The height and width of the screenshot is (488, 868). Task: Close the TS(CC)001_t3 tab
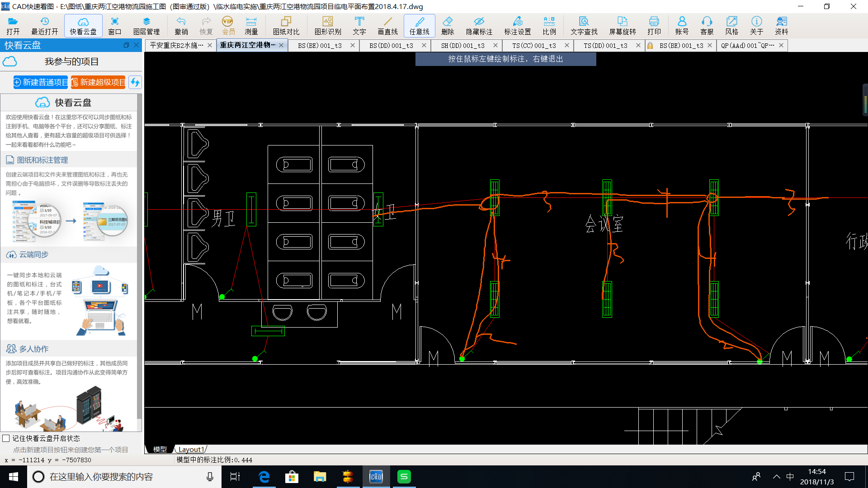(x=567, y=45)
